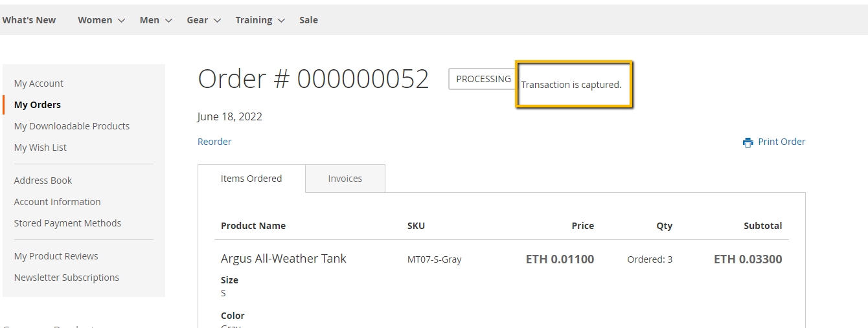
Task: Go to the Sale menu item
Action: [308, 20]
